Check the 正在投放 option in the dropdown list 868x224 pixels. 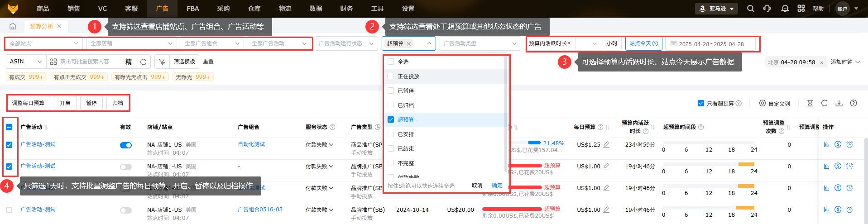pos(391,76)
